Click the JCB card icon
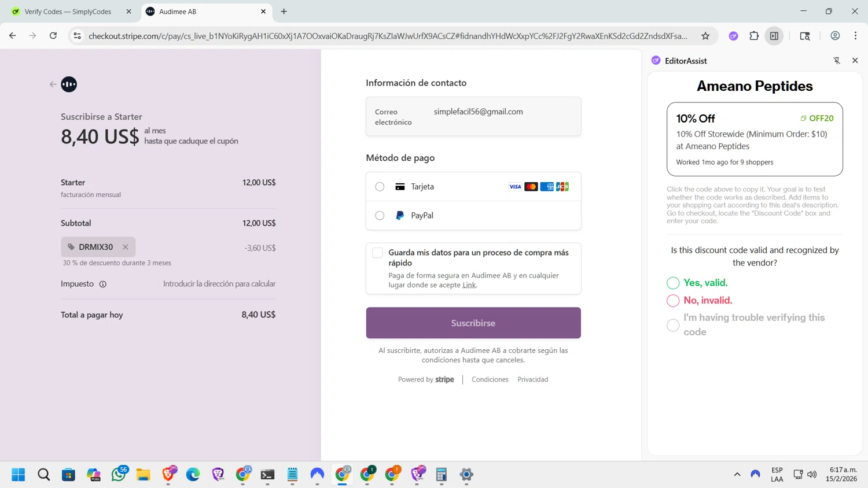Viewport: 868px width, 488px height. (562, 187)
